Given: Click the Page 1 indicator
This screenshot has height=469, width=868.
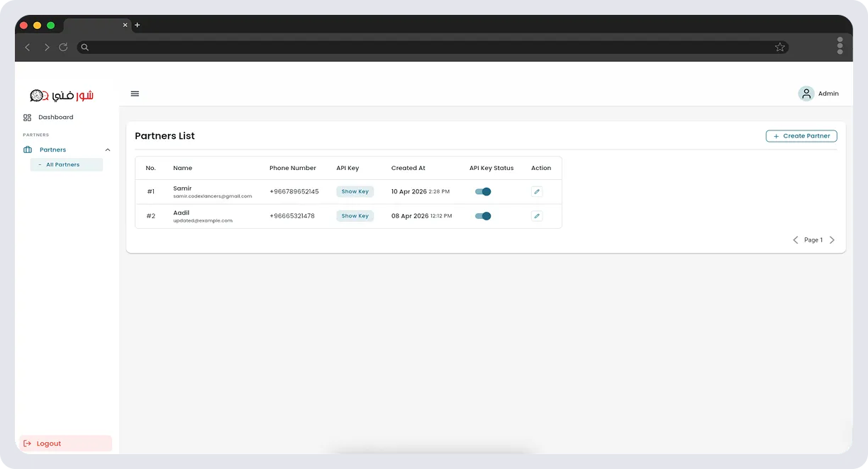Looking at the screenshot, I should coord(813,240).
